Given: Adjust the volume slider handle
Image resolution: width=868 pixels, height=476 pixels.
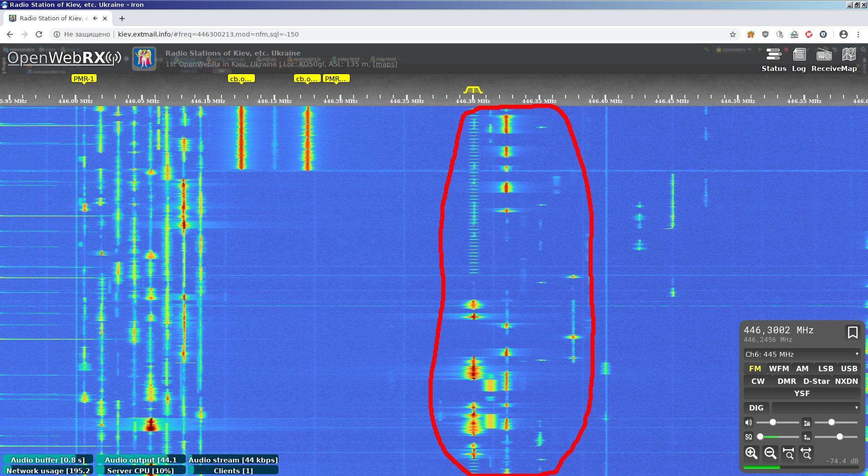Looking at the screenshot, I should pos(773,422).
